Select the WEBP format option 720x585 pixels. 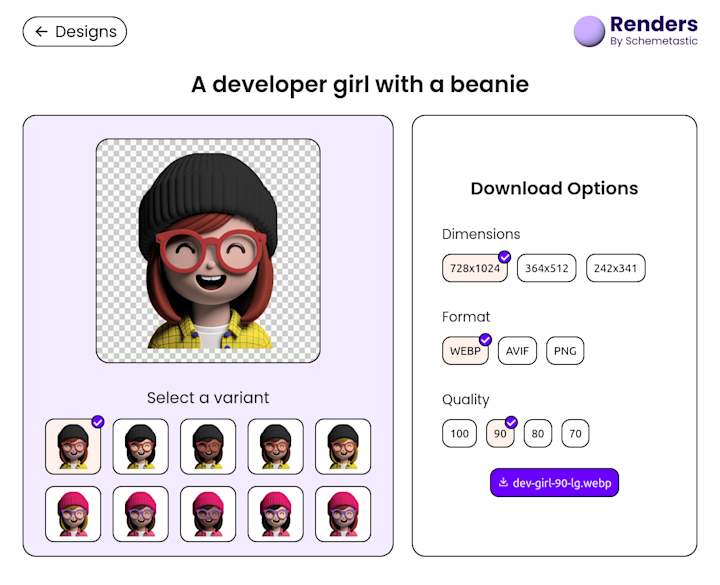point(465,351)
